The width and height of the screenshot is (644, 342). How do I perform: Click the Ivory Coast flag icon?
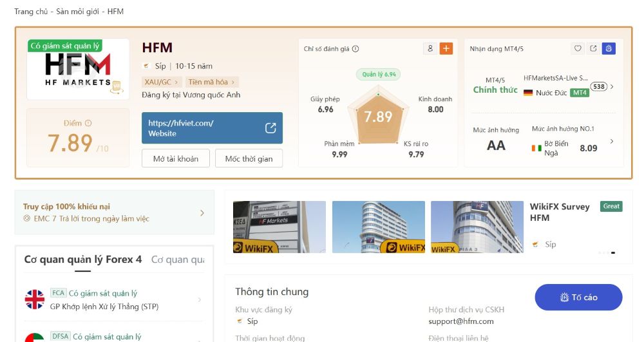click(536, 148)
